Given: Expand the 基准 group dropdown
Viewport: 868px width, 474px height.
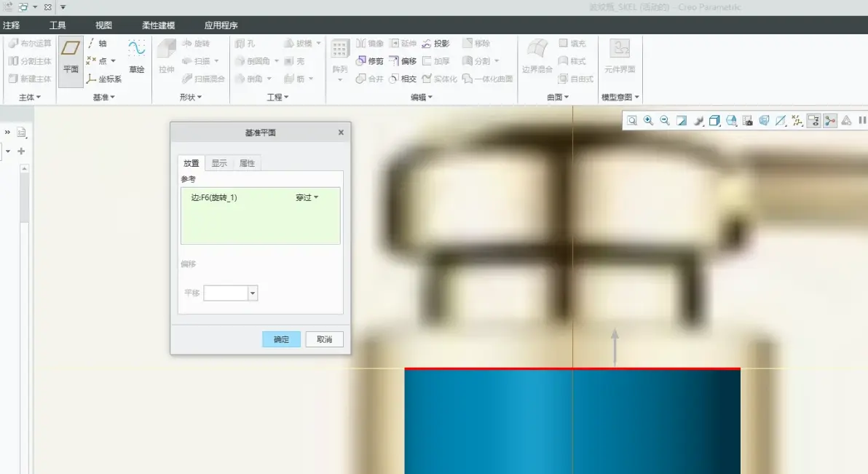Looking at the screenshot, I should tap(103, 97).
